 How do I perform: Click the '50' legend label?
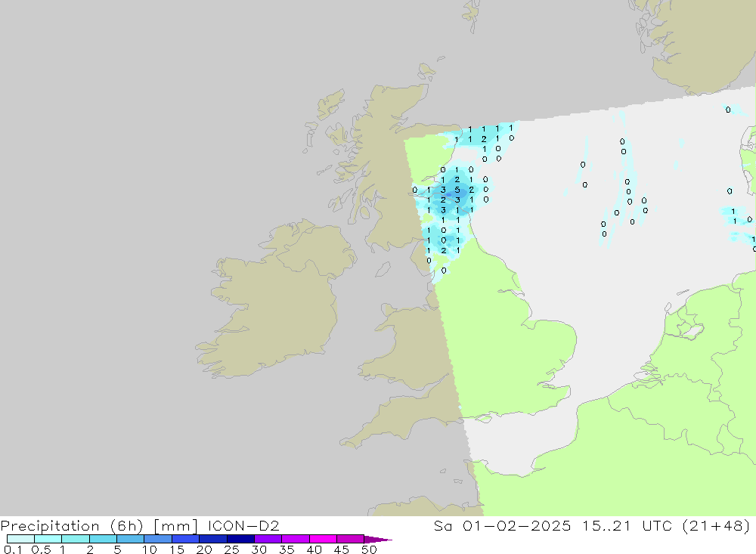pos(369,549)
